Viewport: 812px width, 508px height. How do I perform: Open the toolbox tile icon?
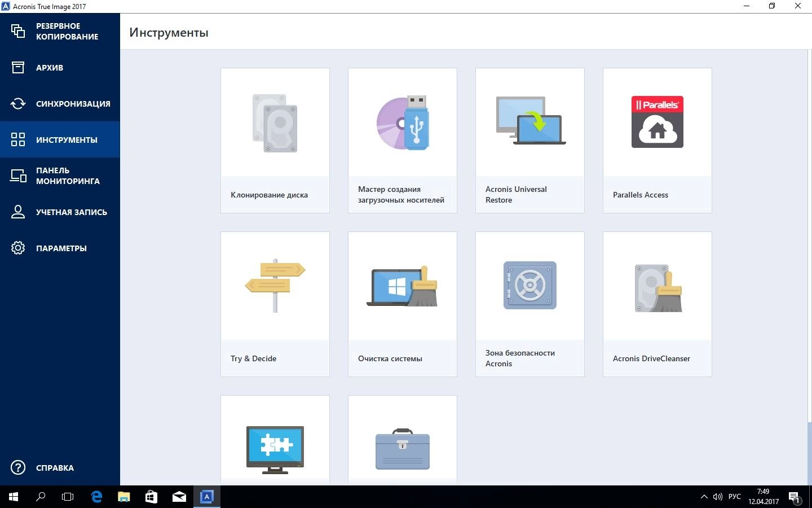click(403, 449)
